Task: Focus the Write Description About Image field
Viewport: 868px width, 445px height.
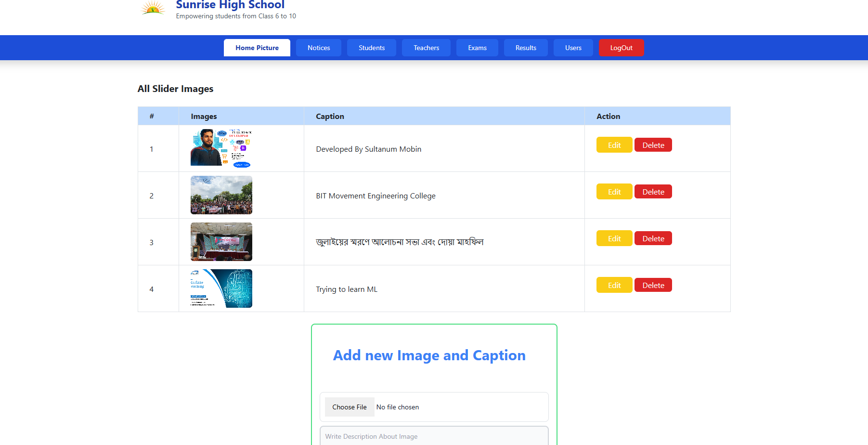Action: [x=434, y=436]
